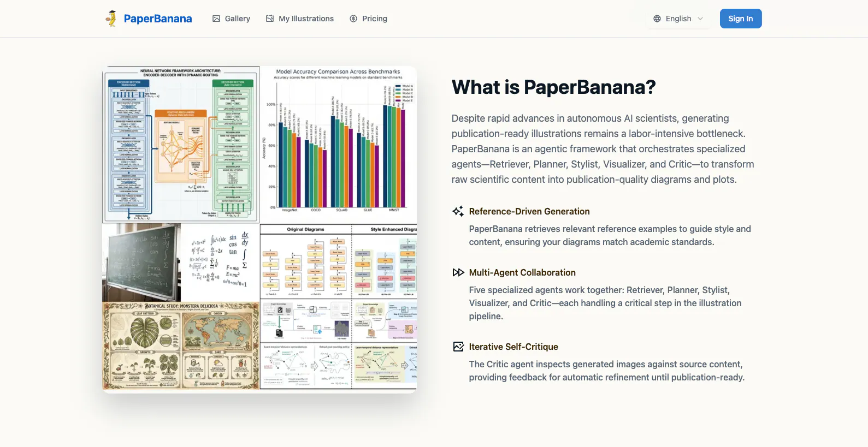
Task: Click the Multi-Agent Collaboration fast-forward icon
Action: click(458, 272)
